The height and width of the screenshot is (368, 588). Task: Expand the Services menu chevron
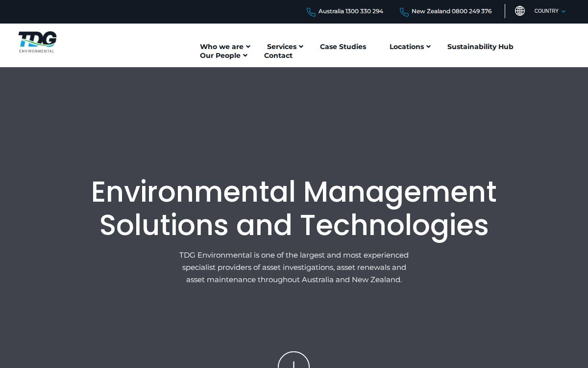tap(301, 47)
